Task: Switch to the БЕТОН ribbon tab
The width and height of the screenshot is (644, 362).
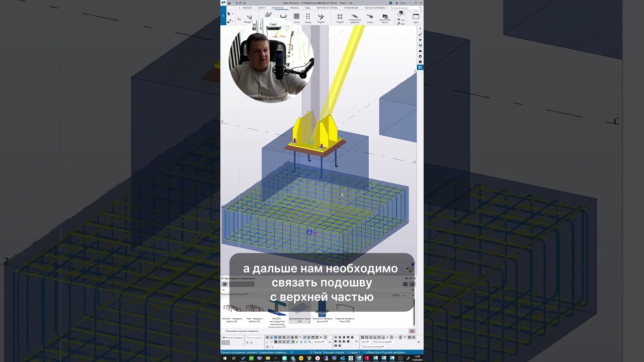Action: [x=262, y=8]
